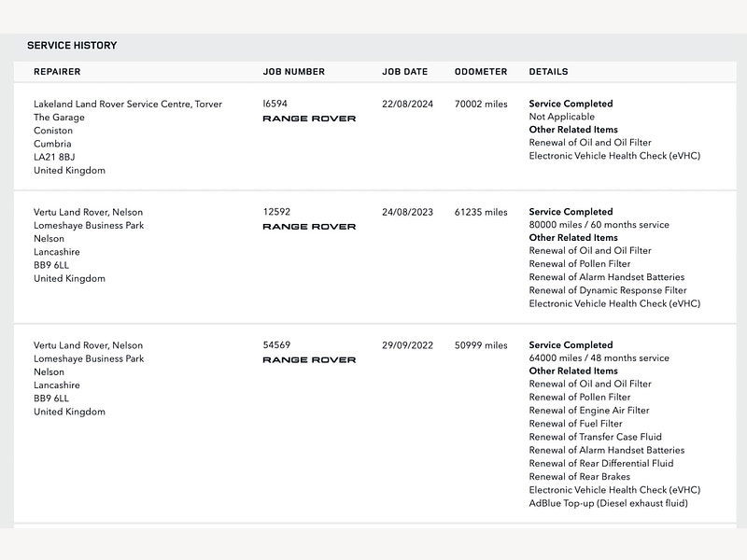747x560 pixels.
Task: Click job number 54569
Action: click(276, 345)
